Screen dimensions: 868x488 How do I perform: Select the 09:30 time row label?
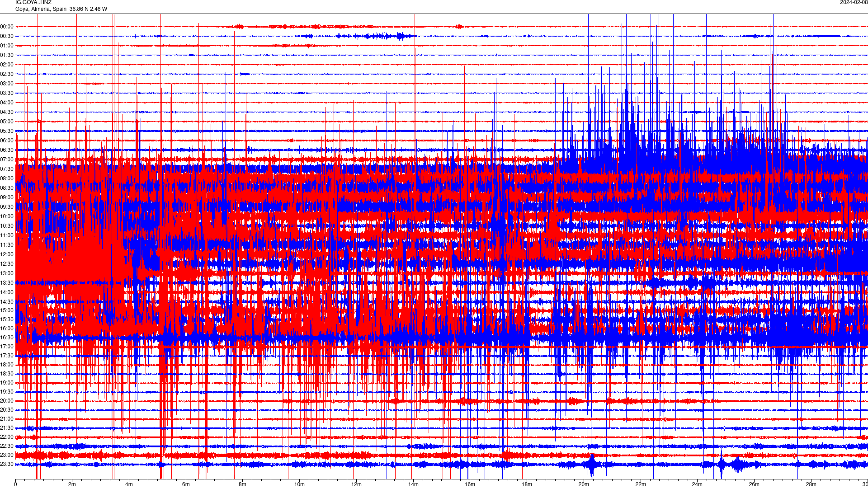[x=7, y=207]
